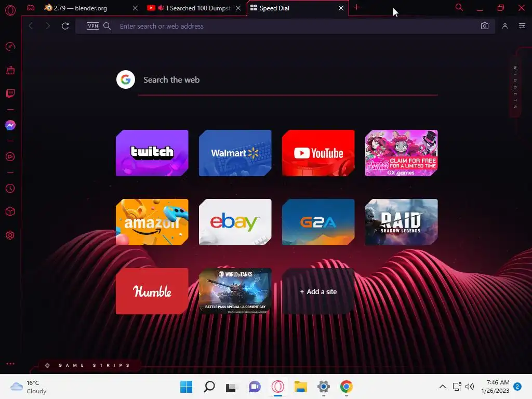Screen dimensions: 532x399
Task: Open the Raid Shadow Legends tile
Action: pyautogui.click(x=402, y=222)
